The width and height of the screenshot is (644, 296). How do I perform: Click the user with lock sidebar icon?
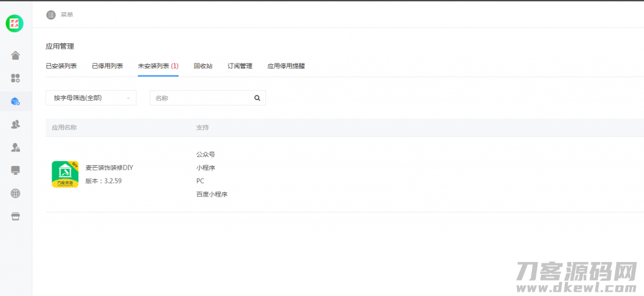[16, 147]
